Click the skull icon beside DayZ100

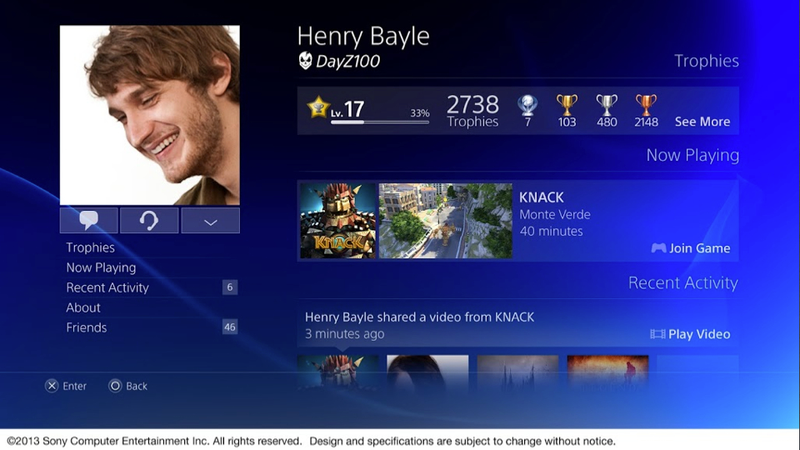click(305, 61)
